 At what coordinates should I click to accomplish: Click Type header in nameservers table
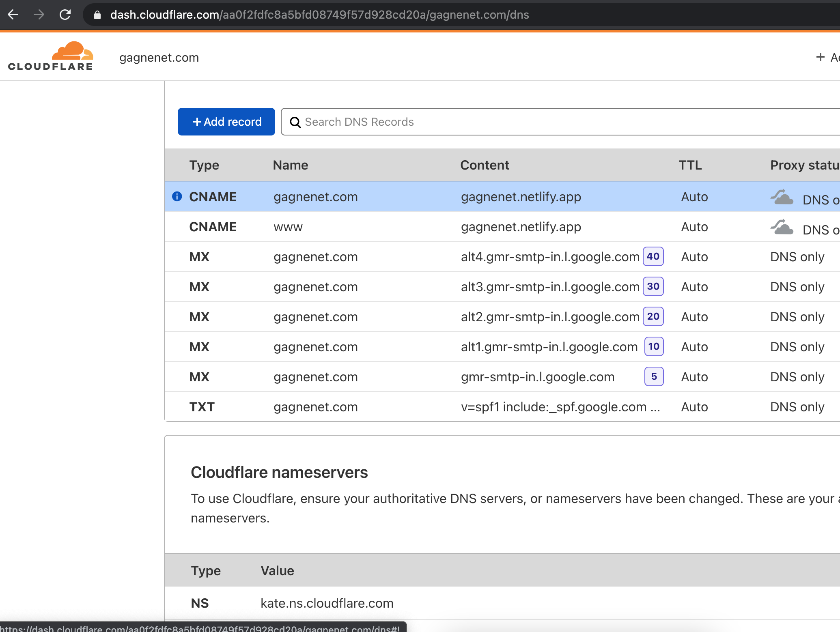(x=206, y=571)
